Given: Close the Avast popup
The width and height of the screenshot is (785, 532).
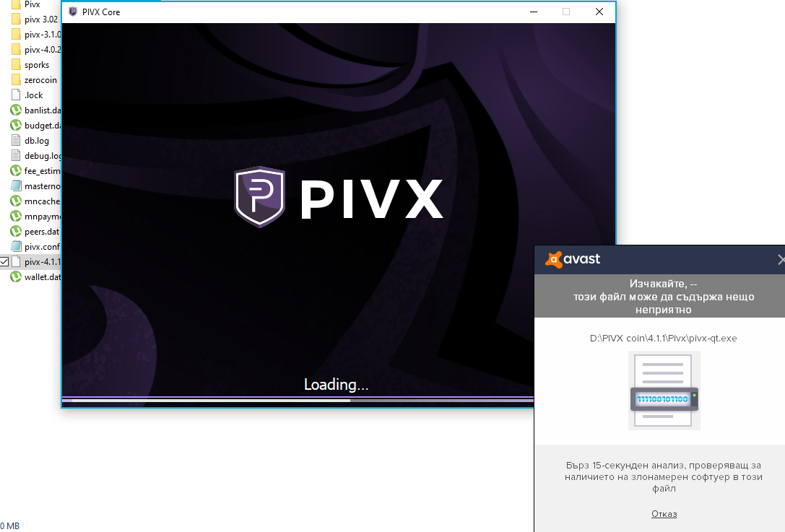Looking at the screenshot, I should (781, 259).
